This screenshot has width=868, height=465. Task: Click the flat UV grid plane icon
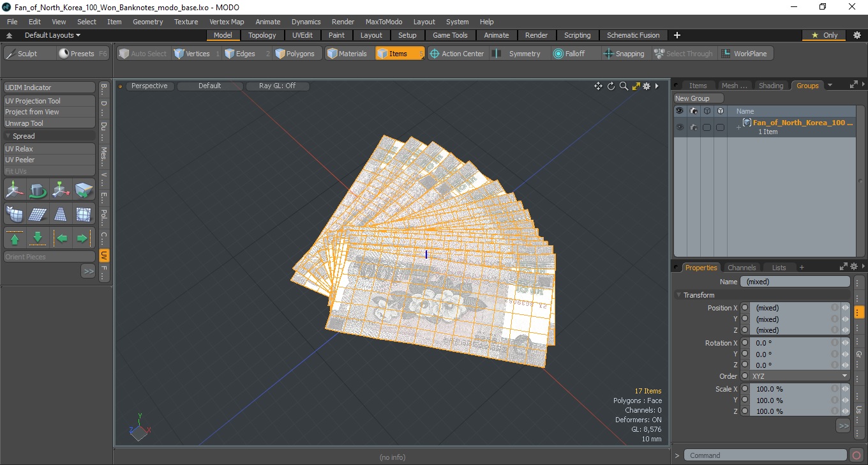point(38,214)
